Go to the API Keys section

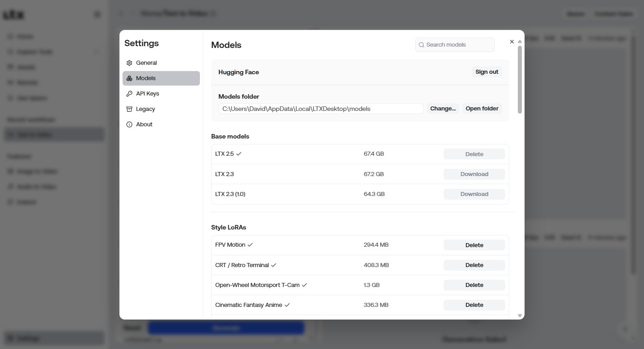pyautogui.click(x=161, y=94)
